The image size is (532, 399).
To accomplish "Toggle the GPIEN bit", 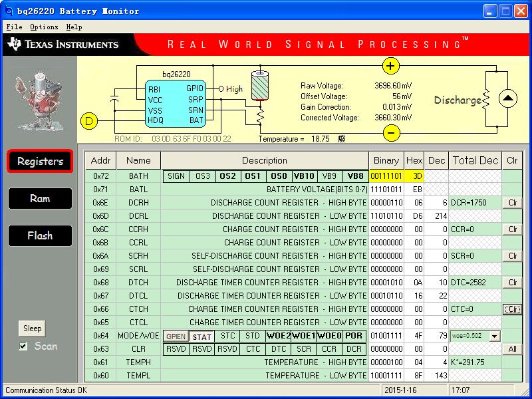I will point(176,336).
